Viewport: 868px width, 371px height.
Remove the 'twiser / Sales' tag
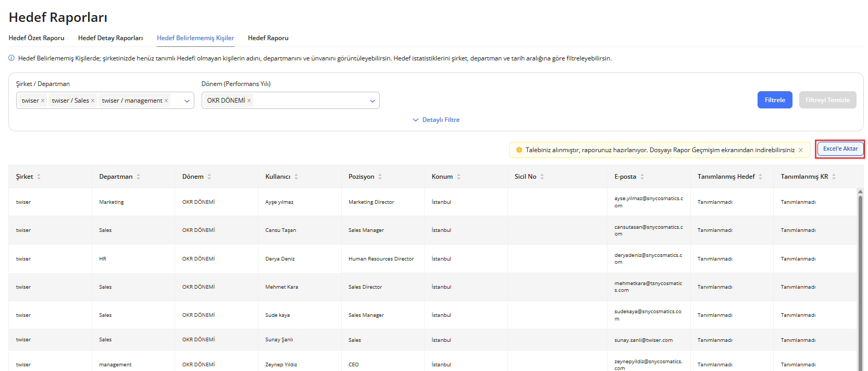click(93, 101)
